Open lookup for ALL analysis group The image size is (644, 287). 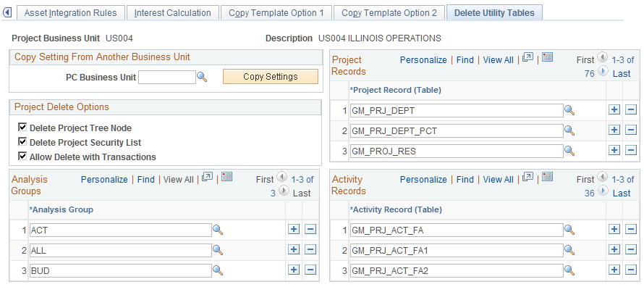(218, 249)
